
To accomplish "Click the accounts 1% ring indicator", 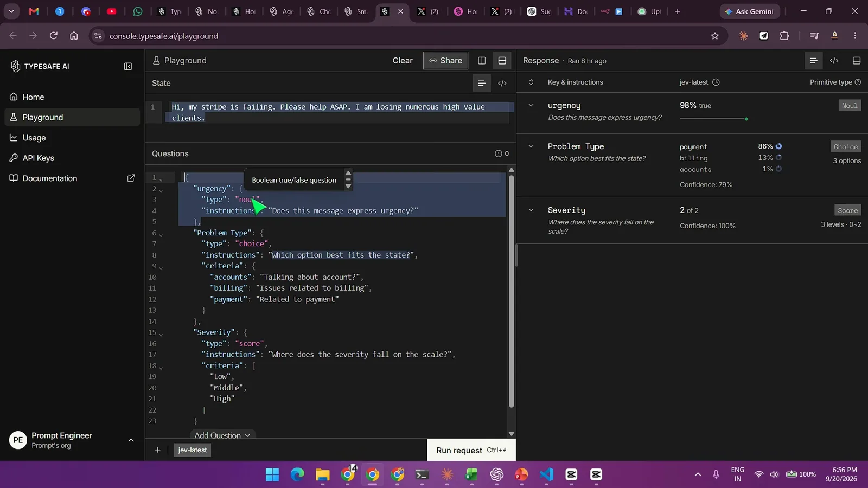I will click(778, 169).
